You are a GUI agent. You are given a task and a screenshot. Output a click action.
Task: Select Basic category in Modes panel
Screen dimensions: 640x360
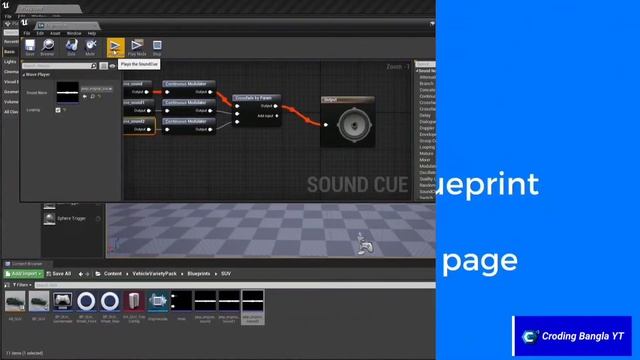tap(9, 52)
